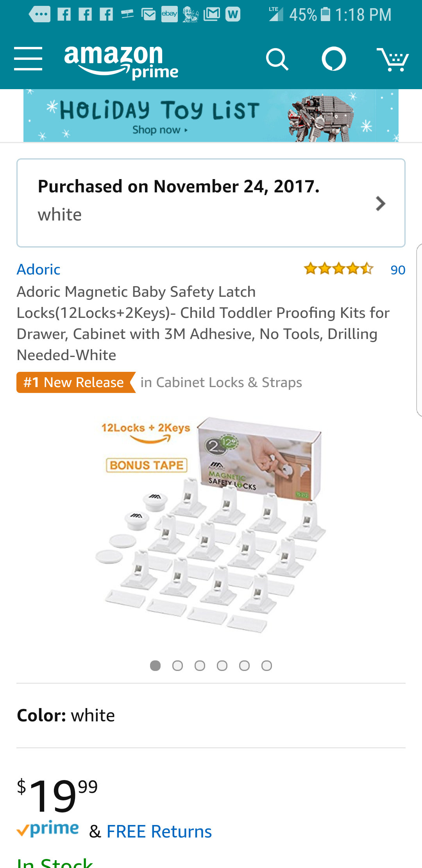The height and width of the screenshot is (868, 422).
Task: Select the last product image dot
Action: [x=266, y=665]
